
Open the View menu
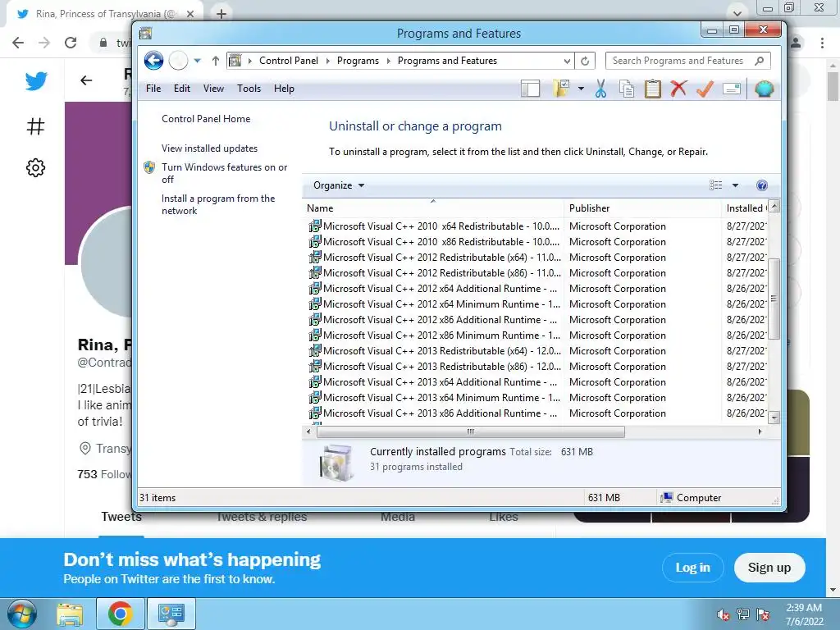tap(213, 89)
